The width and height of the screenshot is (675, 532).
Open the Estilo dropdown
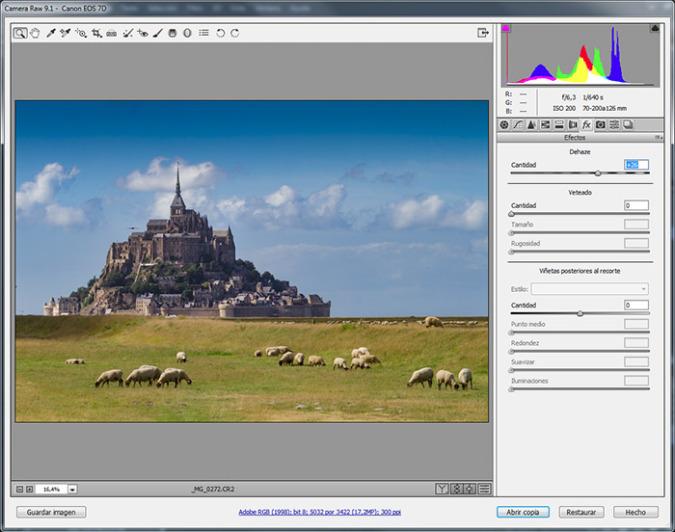590,289
